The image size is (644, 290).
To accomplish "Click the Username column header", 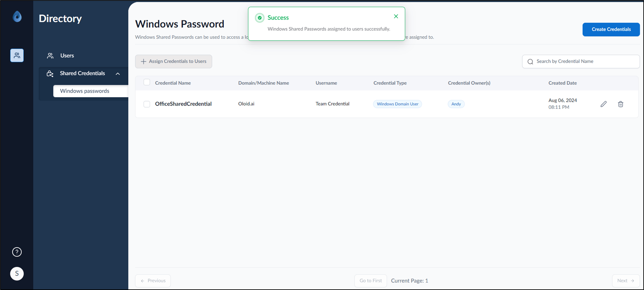I will 326,83.
